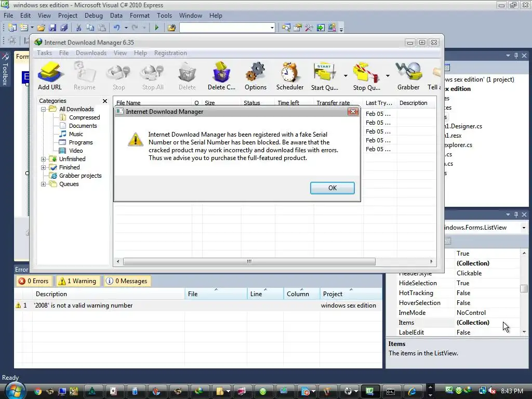Click muted volume icon in system tray
The image size is (532, 399).
pos(492,391)
